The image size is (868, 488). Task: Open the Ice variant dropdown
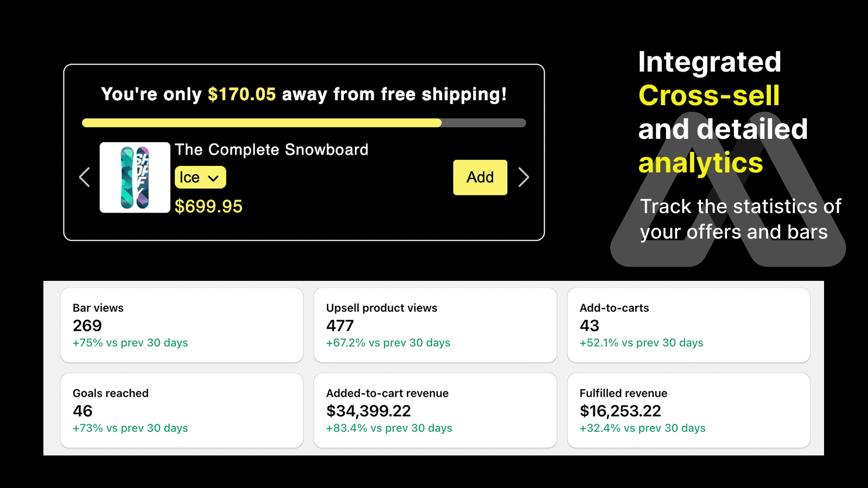200,177
